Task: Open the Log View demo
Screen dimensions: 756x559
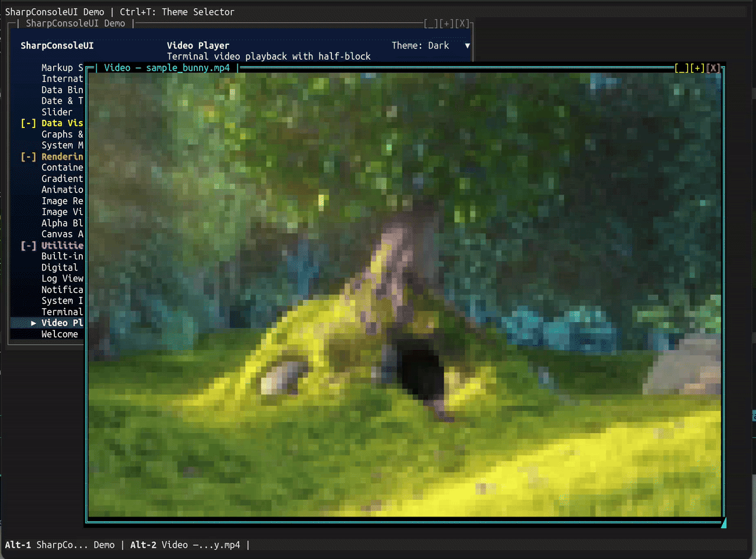Action: (61, 278)
